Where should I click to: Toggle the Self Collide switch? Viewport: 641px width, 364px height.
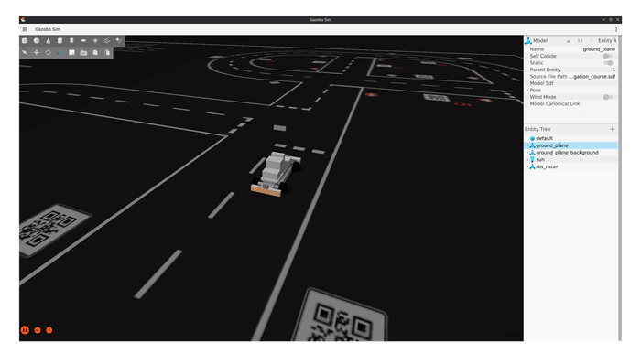(x=607, y=56)
